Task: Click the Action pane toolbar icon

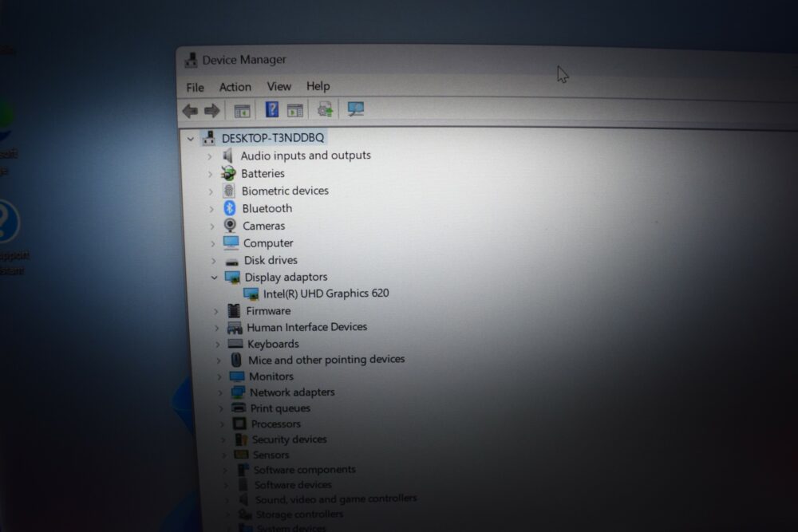Action: point(294,110)
